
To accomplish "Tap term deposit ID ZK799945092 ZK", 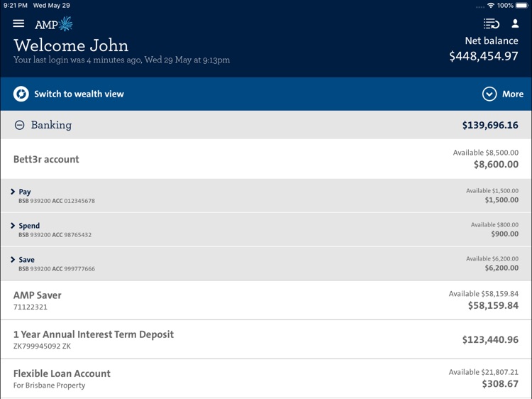I will pyautogui.click(x=42, y=346).
